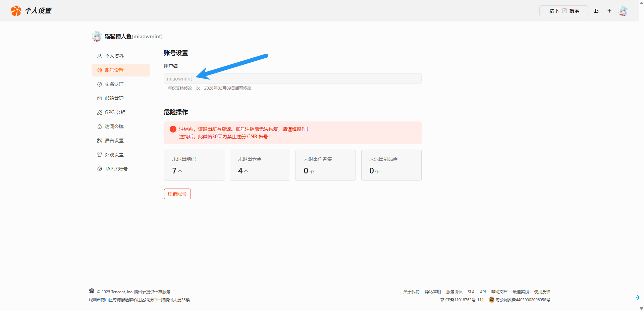Click the CNB logo in header
The height and width of the screenshot is (311, 644).
point(16,11)
